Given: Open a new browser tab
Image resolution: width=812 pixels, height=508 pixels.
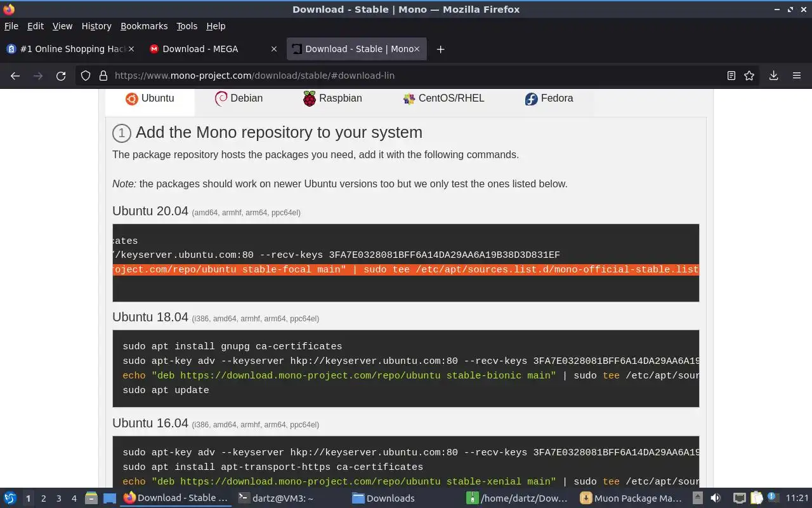Looking at the screenshot, I should (x=440, y=49).
